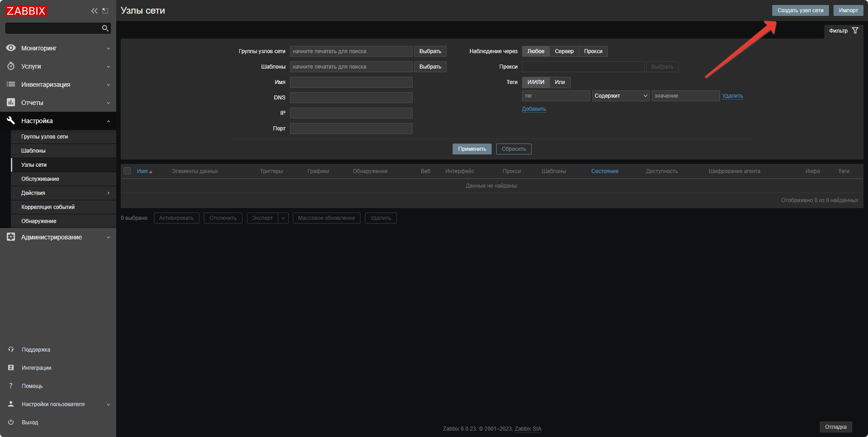Screen dimensions: 868x437
Task: Select Или tag evaluation option
Action: pos(560,82)
